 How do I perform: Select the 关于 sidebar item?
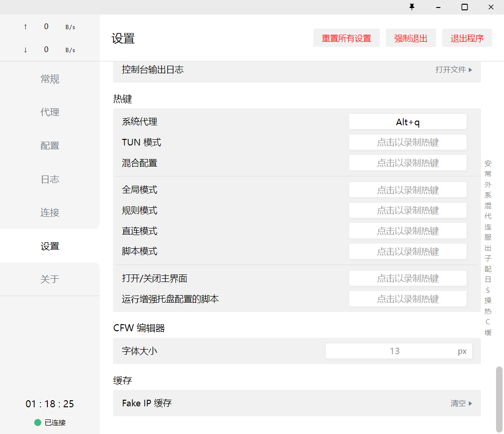[50, 279]
